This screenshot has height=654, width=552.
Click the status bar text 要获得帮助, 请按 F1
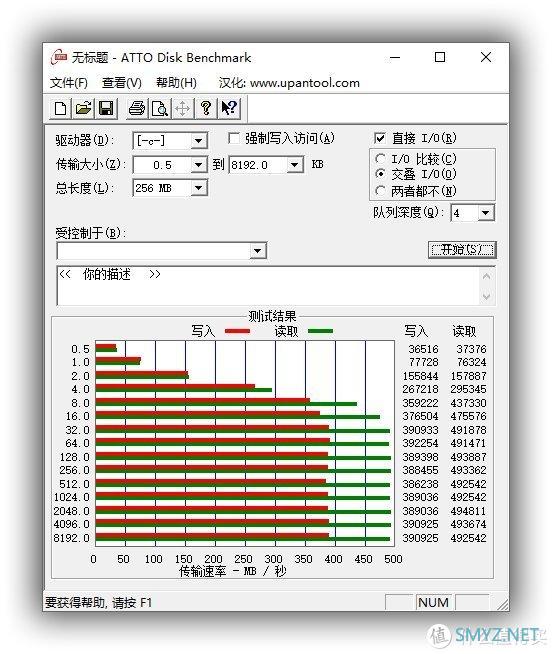point(98,603)
